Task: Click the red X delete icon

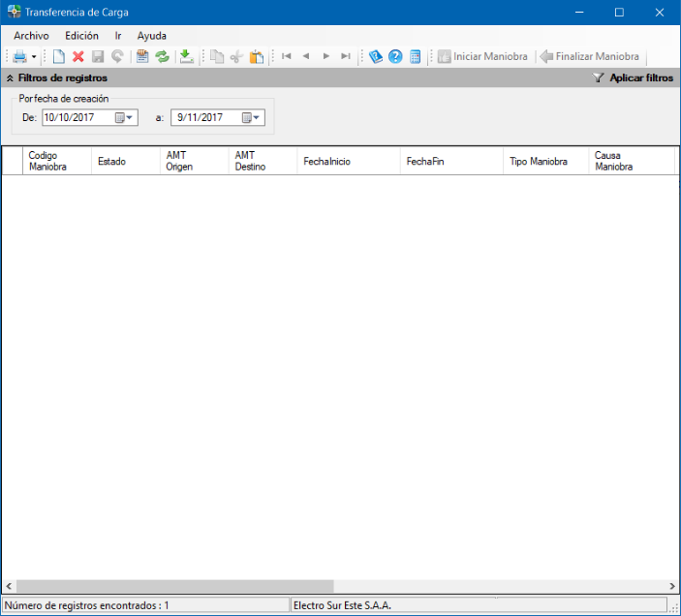Action: 78,57
